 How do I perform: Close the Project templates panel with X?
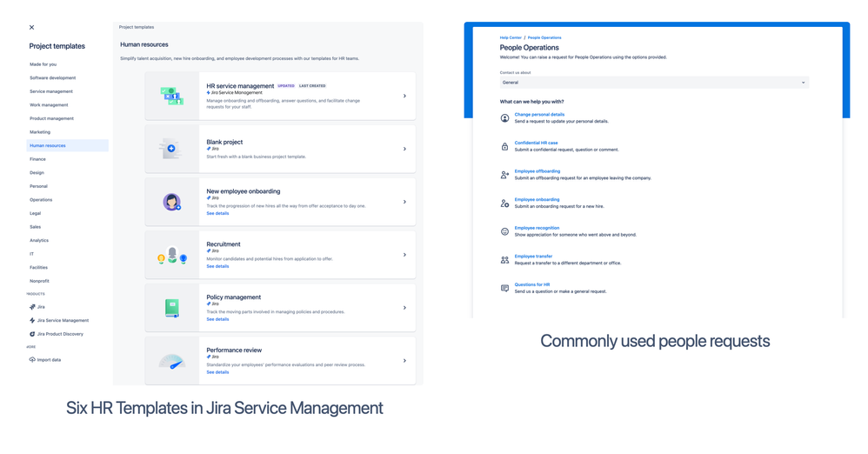click(31, 27)
